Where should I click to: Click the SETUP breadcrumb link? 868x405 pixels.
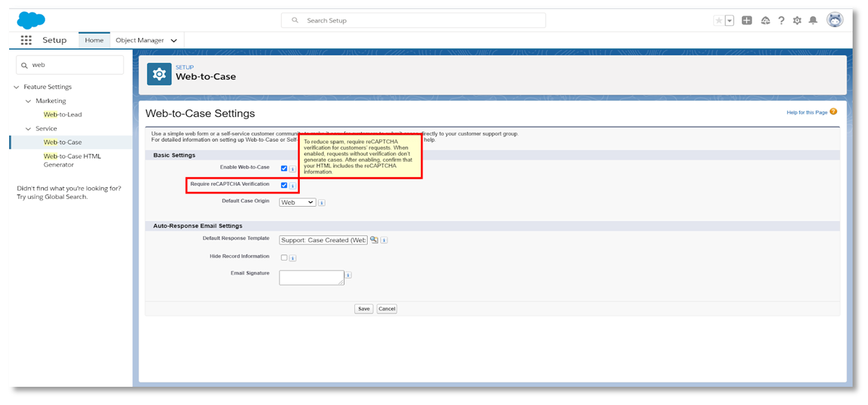click(184, 67)
